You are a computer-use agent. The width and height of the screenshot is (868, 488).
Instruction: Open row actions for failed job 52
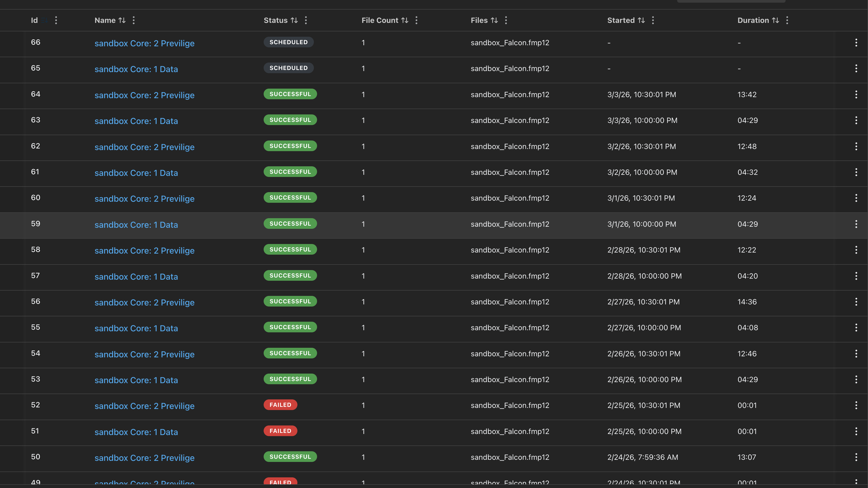pos(856,405)
